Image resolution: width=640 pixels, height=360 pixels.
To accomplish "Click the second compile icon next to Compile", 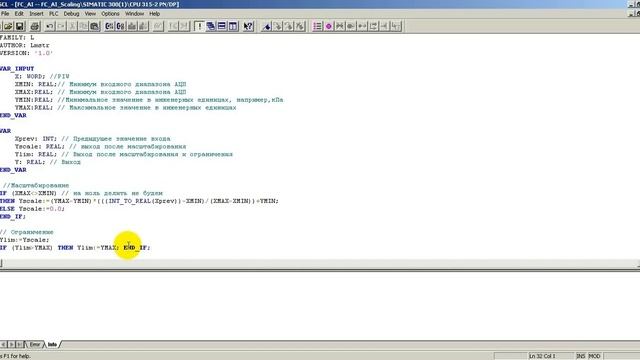I will [x=121, y=27].
